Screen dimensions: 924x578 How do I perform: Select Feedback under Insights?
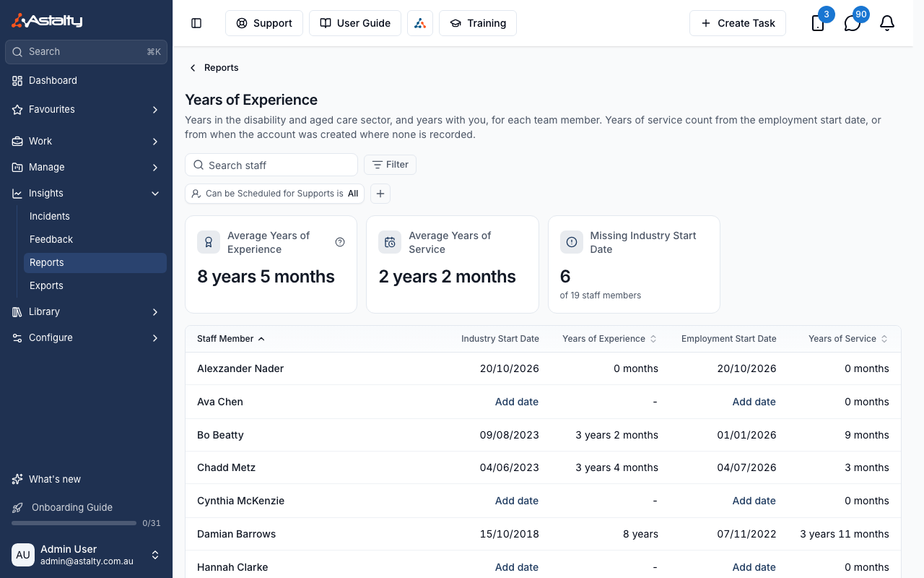(95, 240)
